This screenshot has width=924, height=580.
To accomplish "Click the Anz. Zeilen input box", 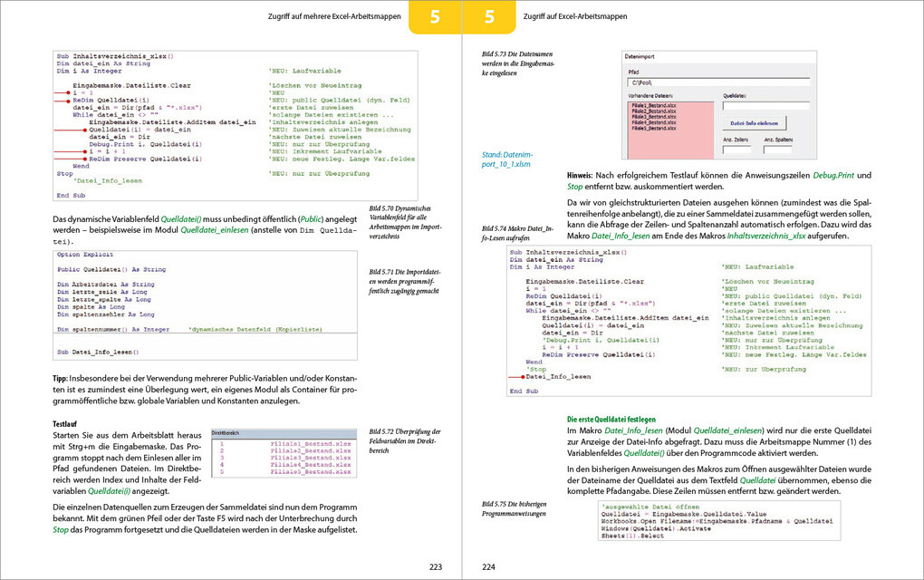I will (x=736, y=150).
